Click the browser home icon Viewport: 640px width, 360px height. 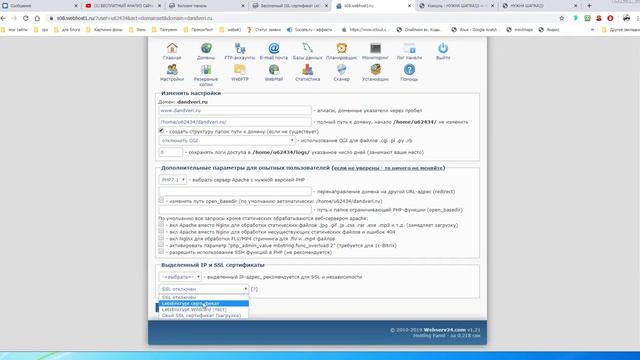pos(37,18)
